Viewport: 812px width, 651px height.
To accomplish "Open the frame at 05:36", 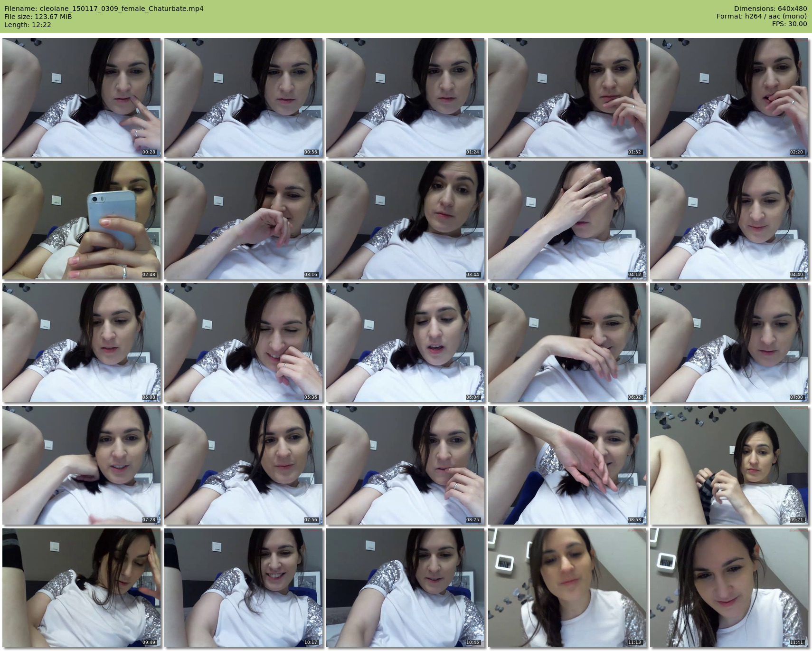I will click(244, 343).
